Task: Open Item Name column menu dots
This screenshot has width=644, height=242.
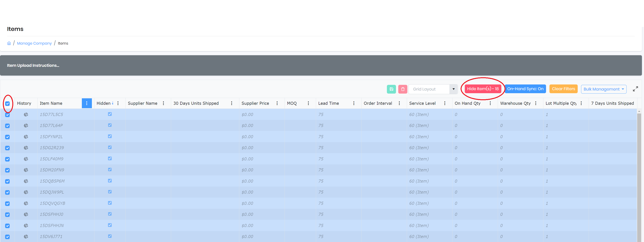Action: (x=87, y=103)
